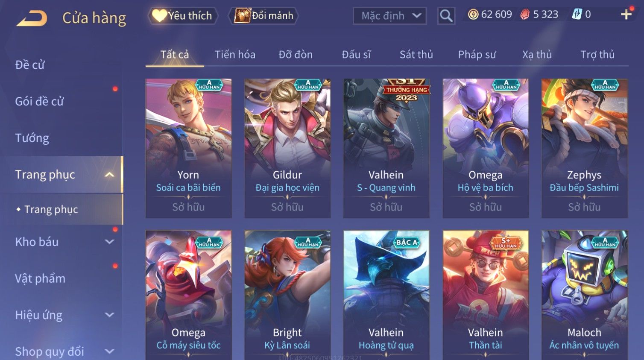Select Maloch Ác nhân vô tuyến skin
Viewport: 644px width, 360px height.
coord(584,295)
